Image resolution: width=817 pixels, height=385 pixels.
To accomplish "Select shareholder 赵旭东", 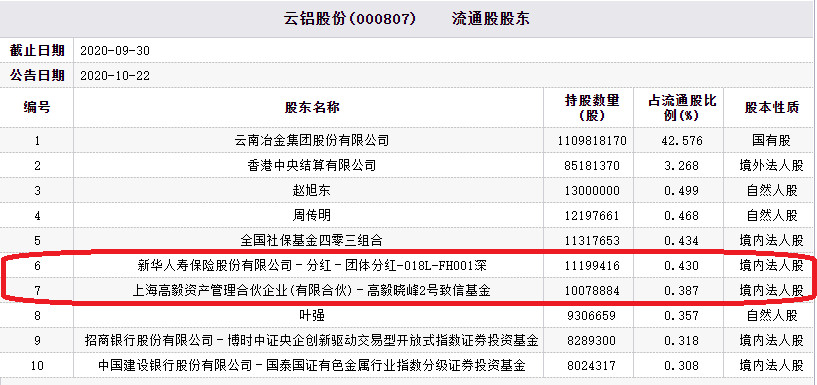I will [x=312, y=190].
